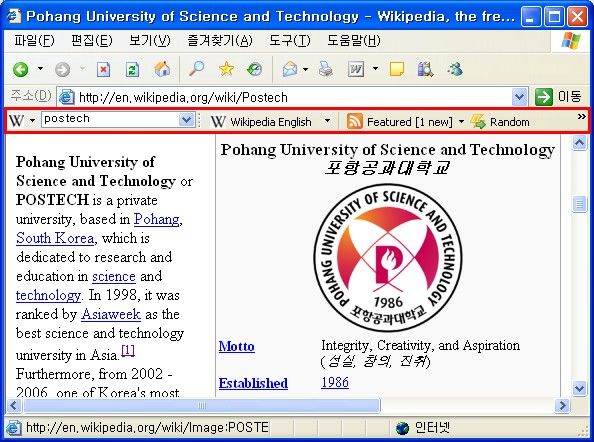Click the Internet zone globe in the status bar
Screen dimensions: 594x442
[x=402, y=428]
